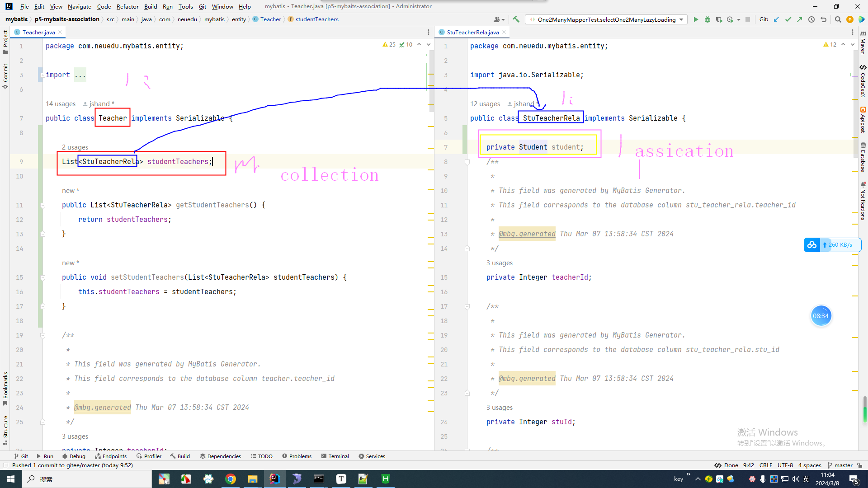Screen dimensions: 868x488
Task: Expand the profiler run options arrow
Action: (739, 19)
